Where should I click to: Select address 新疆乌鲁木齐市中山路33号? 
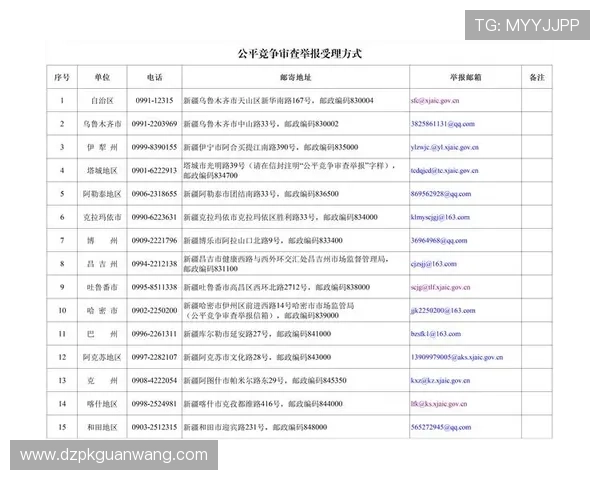pos(230,124)
